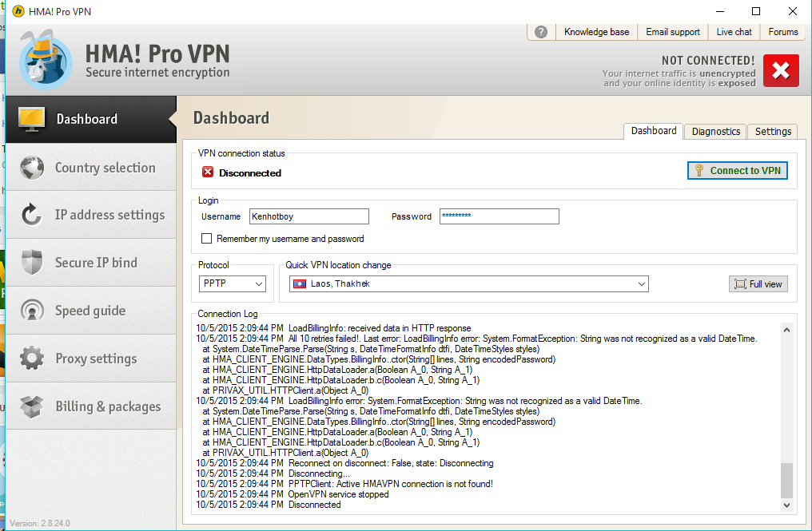Click connection log scrollbar up arrow
This screenshot has height=531, width=812.
(x=786, y=330)
